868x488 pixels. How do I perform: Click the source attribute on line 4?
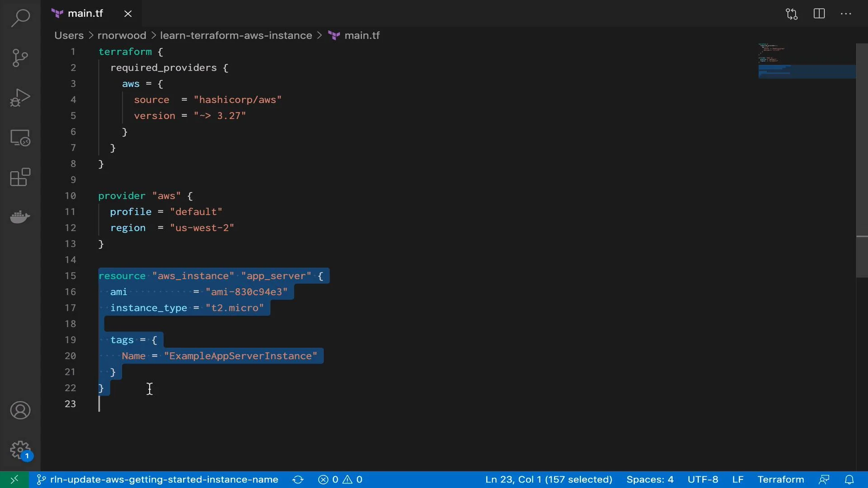(151, 100)
